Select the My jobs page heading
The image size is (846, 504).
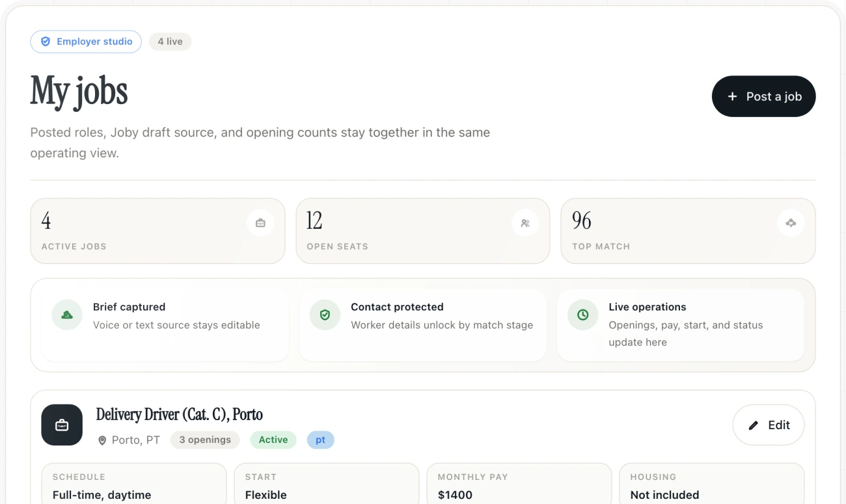click(79, 92)
